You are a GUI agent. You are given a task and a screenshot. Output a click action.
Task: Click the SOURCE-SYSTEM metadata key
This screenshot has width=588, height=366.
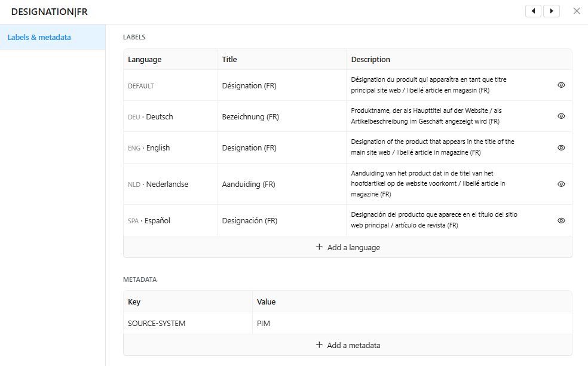(157, 323)
